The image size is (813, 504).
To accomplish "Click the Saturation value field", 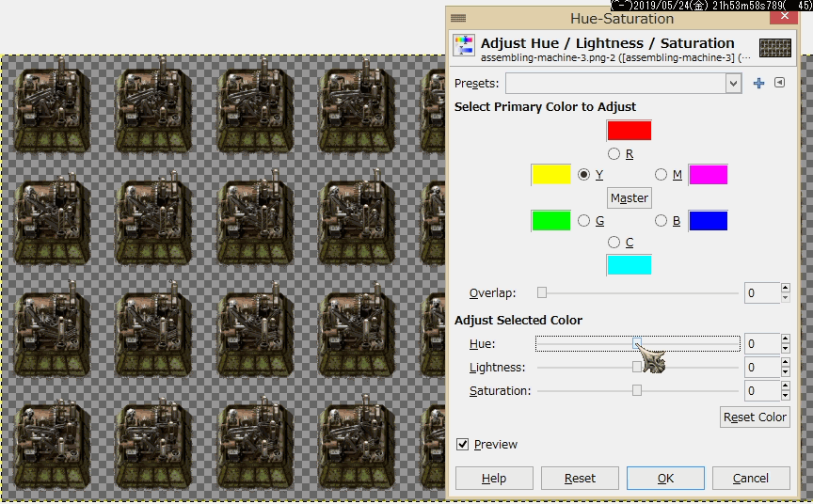I will click(x=762, y=390).
